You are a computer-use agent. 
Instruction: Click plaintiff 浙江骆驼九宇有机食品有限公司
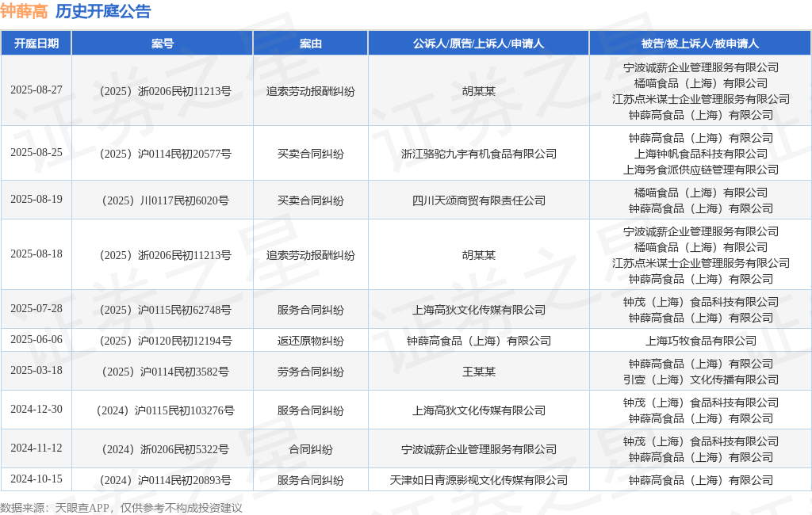point(479,154)
